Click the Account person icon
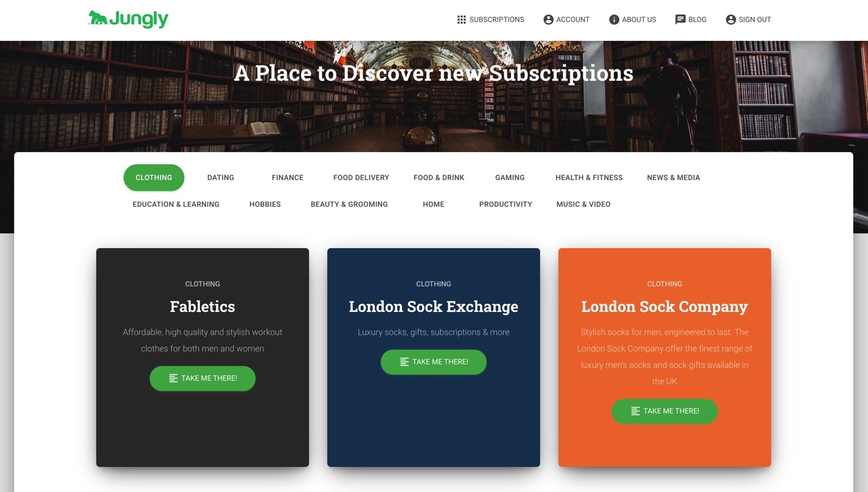Image resolution: width=868 pixels, height=492 pixels. click(548, 19)
